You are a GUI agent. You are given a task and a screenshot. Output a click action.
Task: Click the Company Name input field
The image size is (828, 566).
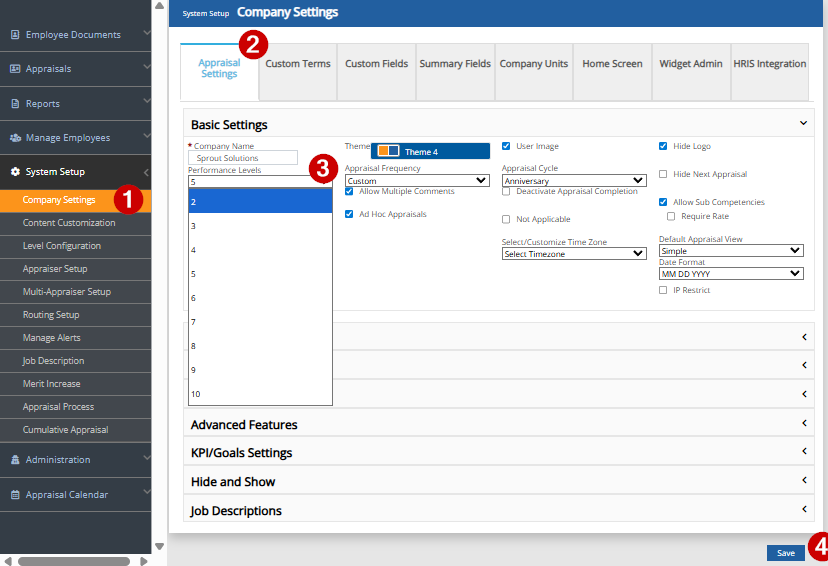click(243, 158)
